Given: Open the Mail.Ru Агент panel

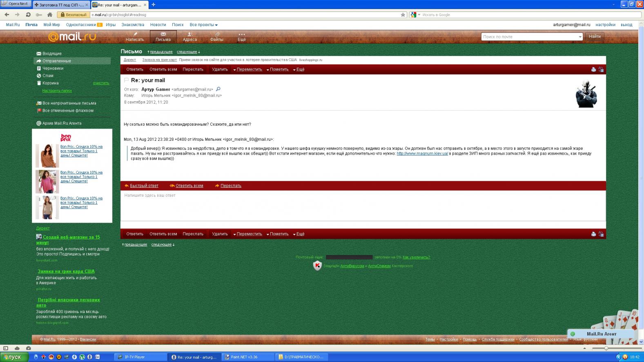Looking at the screenshot, I should point(601,334).
